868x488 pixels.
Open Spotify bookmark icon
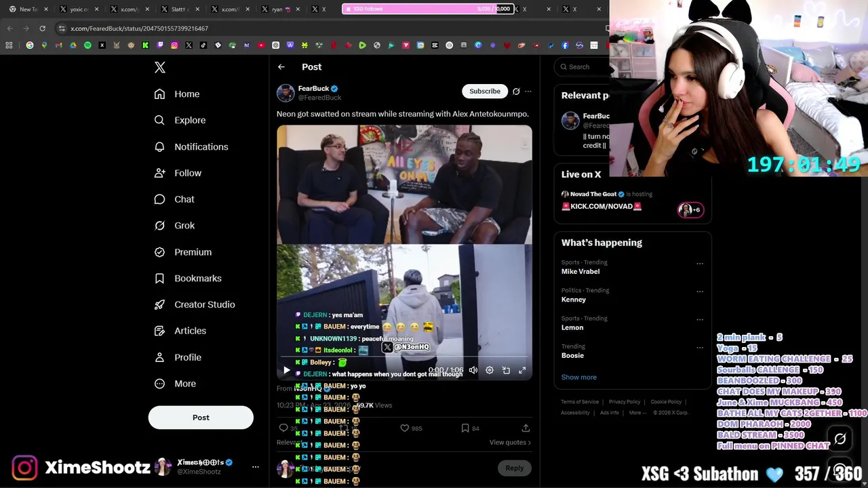tap(87, 45)
